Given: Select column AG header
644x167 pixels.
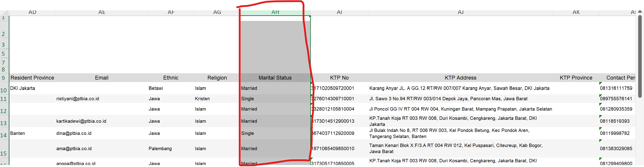Looking at the screenshot, I should [217, 13].
